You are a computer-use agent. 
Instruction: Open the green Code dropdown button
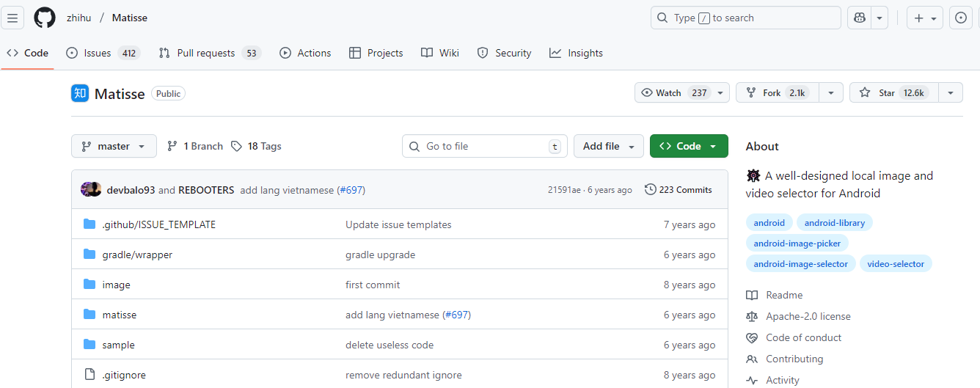689,146
